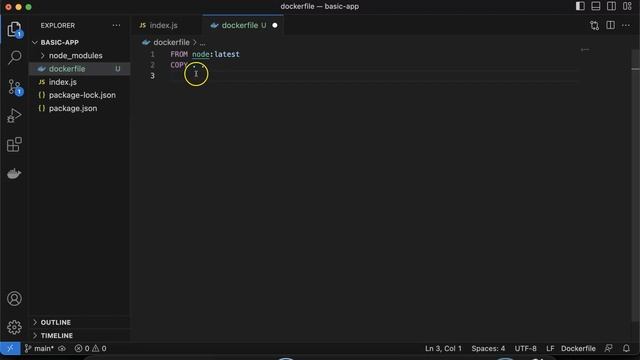Image resolution: width=640 pixels, height=360 pixels.
Task: Open the Source Control view
Action: tap(15, 87)
